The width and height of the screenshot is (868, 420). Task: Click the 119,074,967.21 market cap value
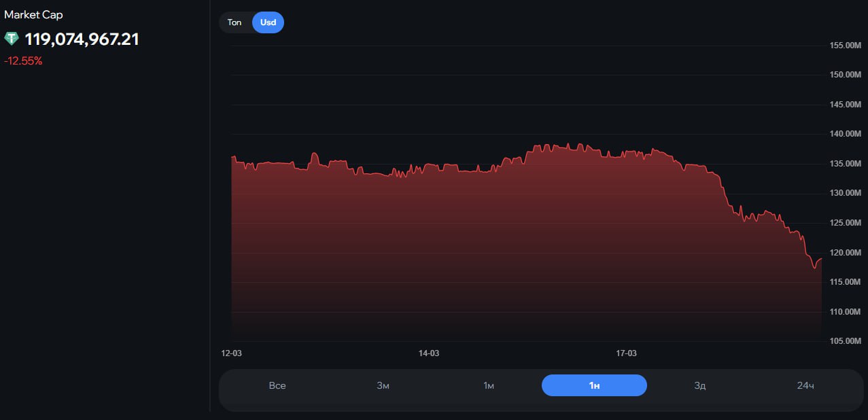pos(82,39)
